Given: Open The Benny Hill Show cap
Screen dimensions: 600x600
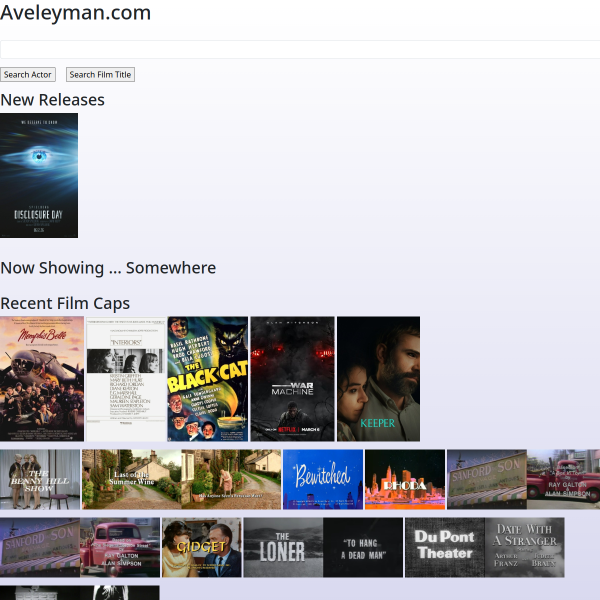Looking at the screenshot, I should [40, 479].
